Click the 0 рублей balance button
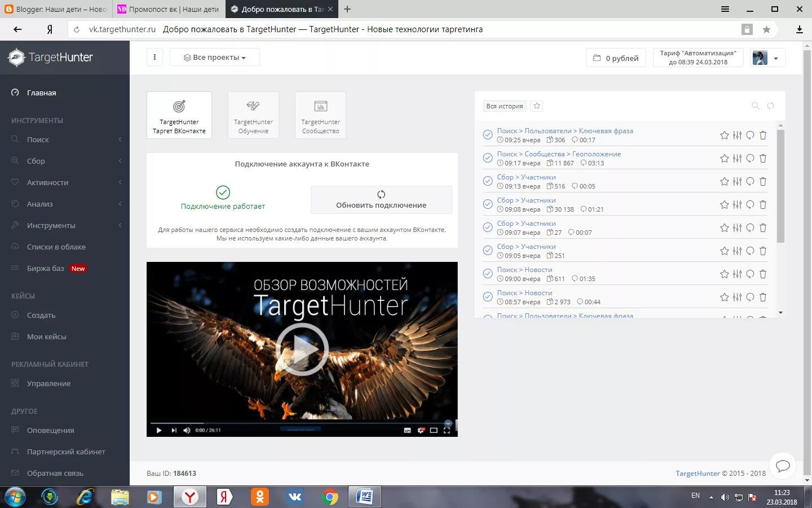The height and width of the screenshot is (508, 812). pos(616,58)
